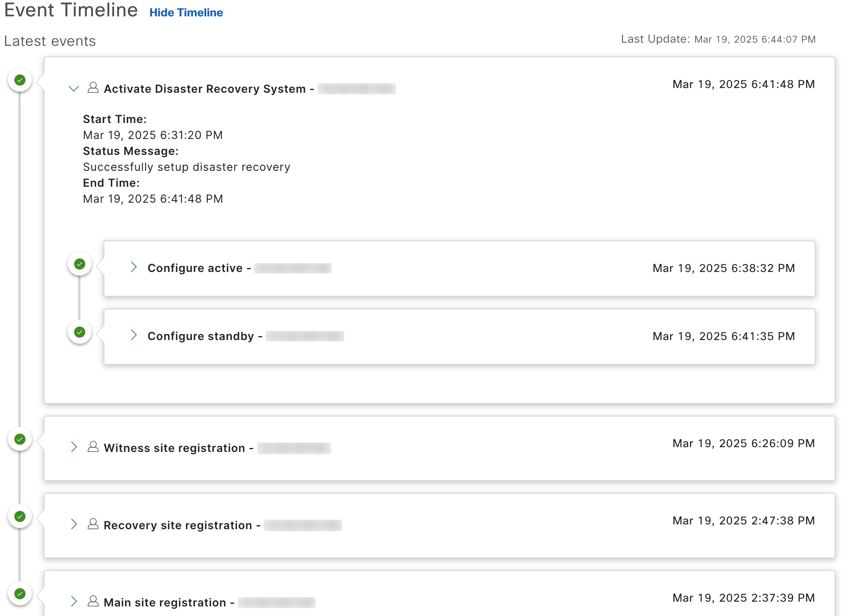This screenshot has height=616, width=841.
Task: Click the Main site registration title
Action: pos(165,602)
